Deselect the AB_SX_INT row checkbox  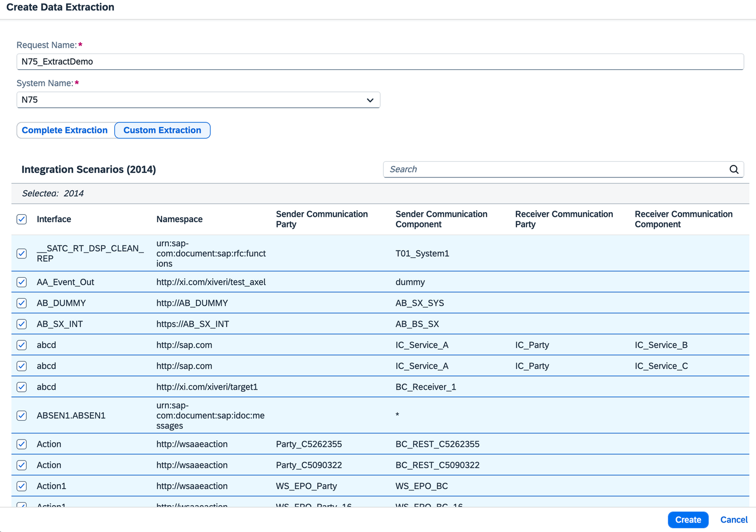22,324
